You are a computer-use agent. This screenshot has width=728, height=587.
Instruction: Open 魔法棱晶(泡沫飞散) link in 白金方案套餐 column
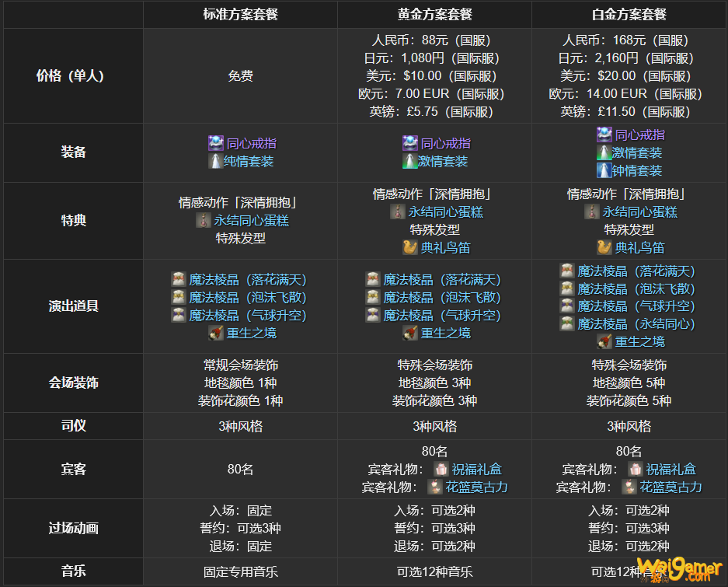click(636, 288)
